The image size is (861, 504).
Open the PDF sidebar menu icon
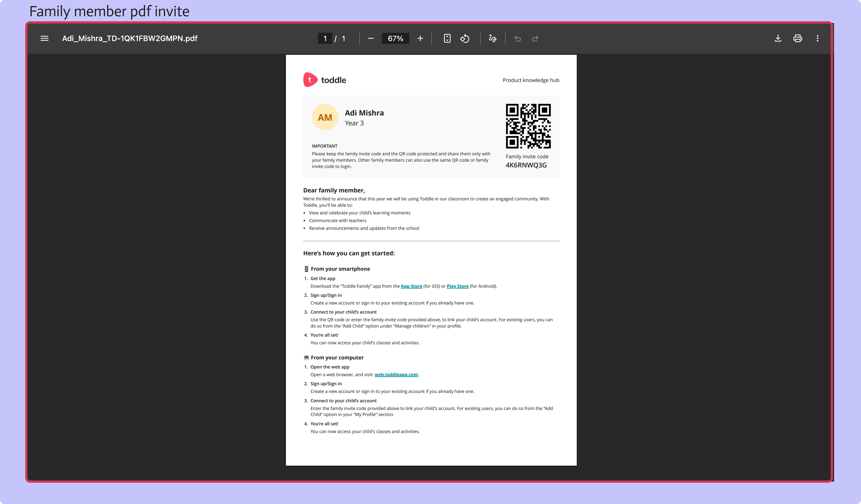tap(44, 39)
